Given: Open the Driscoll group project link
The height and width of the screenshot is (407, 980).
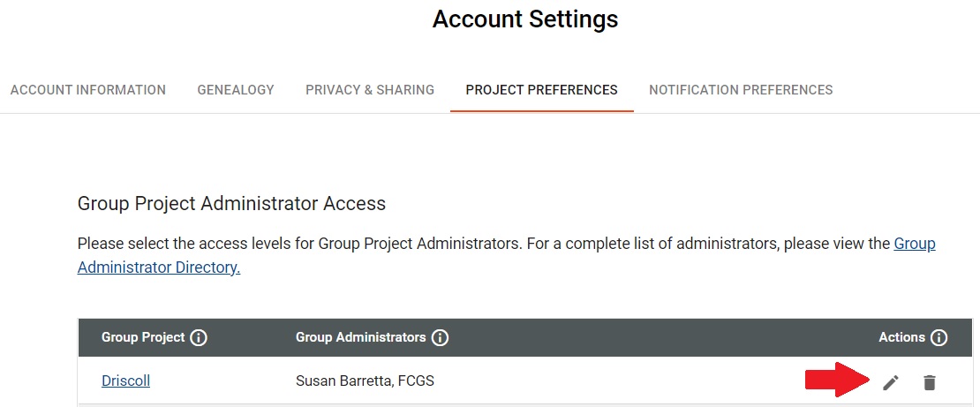Looking at the screenshot, I should click(x=125, y=381).
